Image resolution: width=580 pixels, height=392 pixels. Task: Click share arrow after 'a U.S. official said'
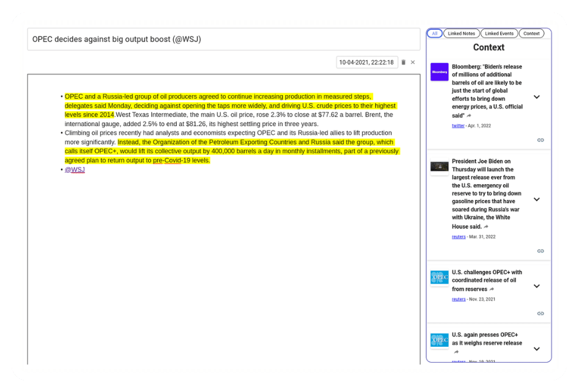click(x=470, y=116)
